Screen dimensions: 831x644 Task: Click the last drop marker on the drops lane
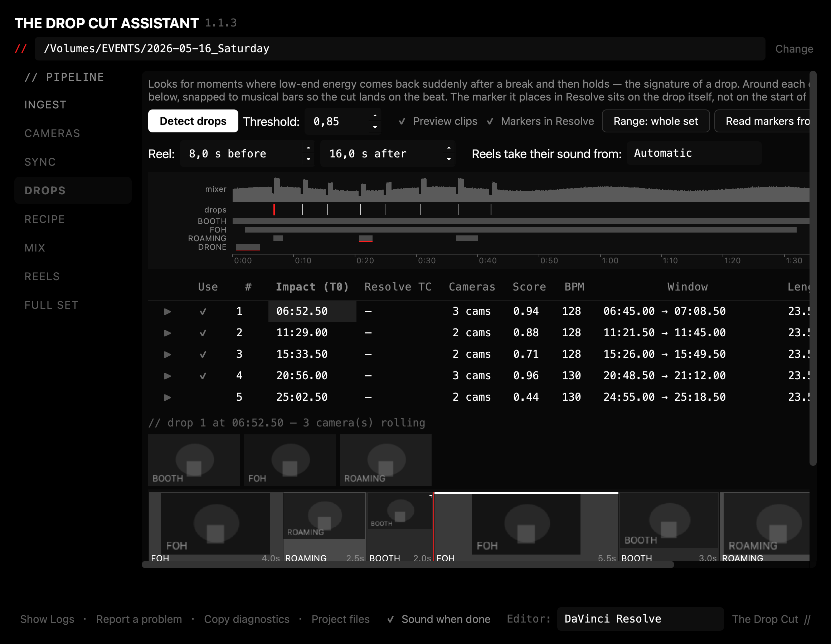pos(491,210)
